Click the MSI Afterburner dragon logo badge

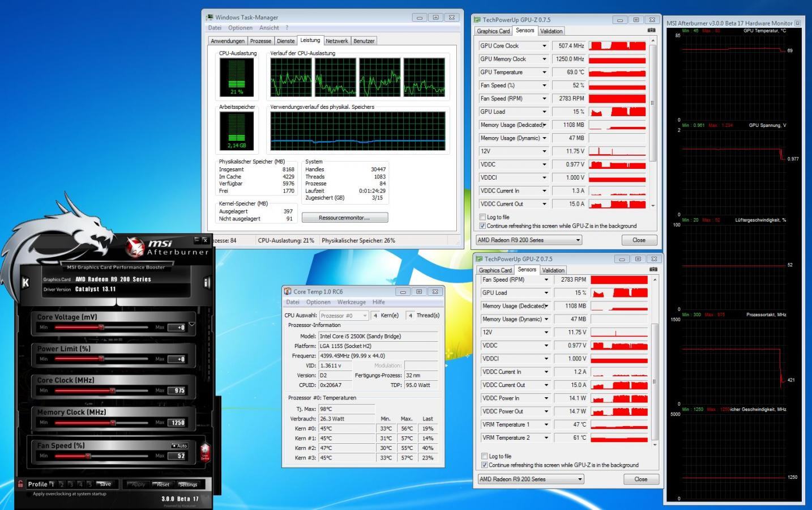pyautogui.click(x=135, y=246)
